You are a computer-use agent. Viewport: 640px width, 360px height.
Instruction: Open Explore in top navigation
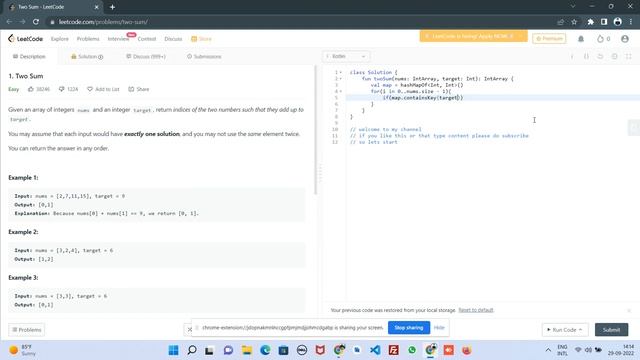tap(60, 39)
